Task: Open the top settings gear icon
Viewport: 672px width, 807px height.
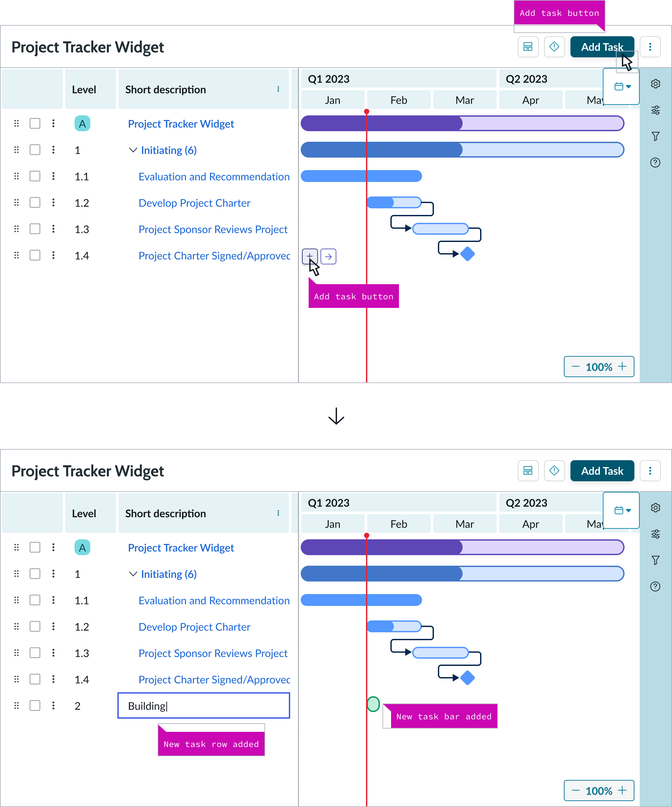Action: click(x=656, y=84)
